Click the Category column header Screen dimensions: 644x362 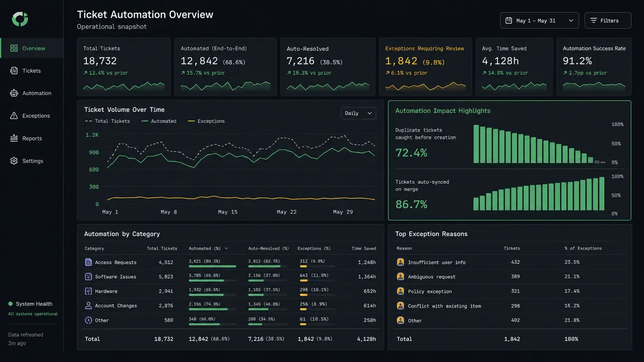click(x=94, y=249)
